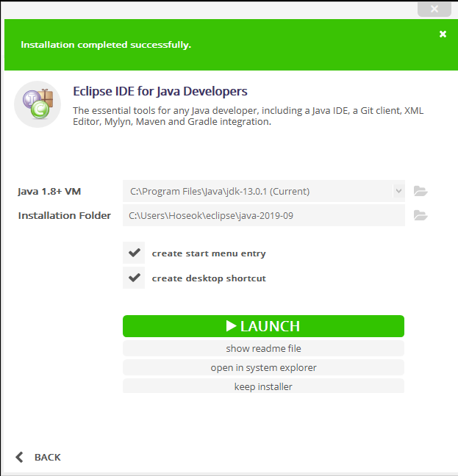Click the Installation completed successfully message
This screenshot has width=458, height=476.
click(x=106, y=45)
